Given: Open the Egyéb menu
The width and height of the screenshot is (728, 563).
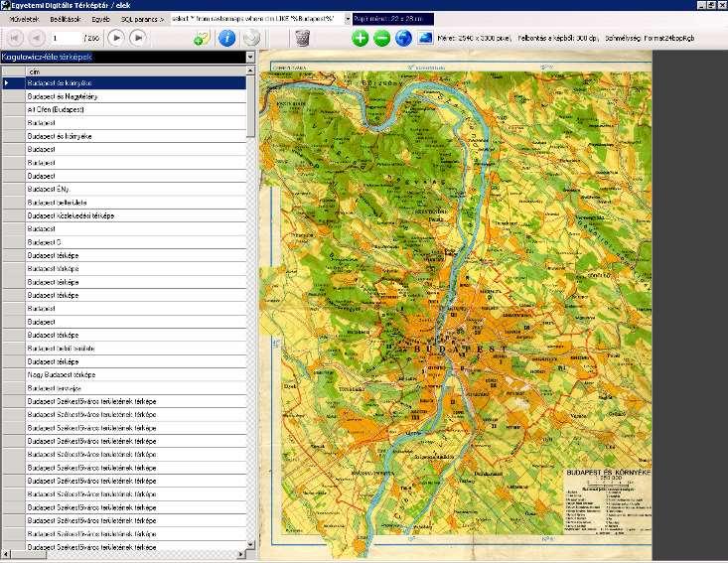Looking at the screenshot, I should (x=100, y=19).
